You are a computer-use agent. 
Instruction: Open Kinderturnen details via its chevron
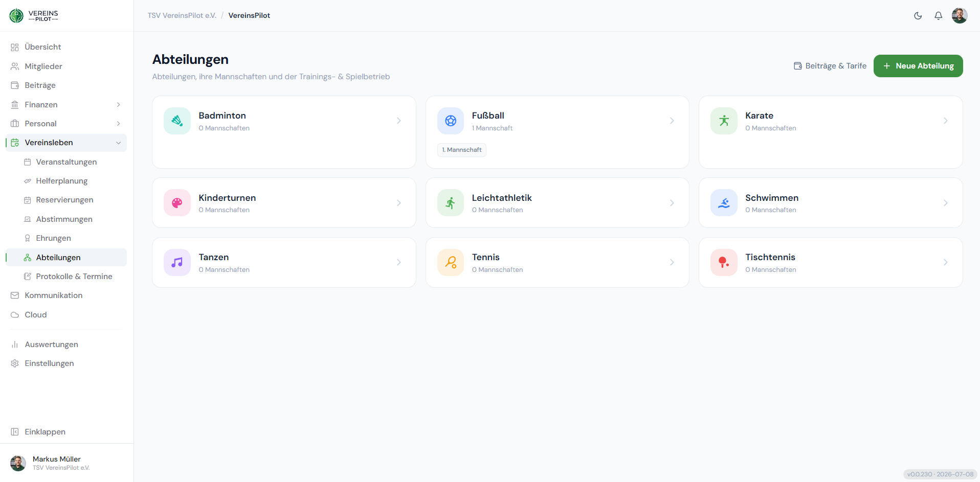(x=399, y=203)
